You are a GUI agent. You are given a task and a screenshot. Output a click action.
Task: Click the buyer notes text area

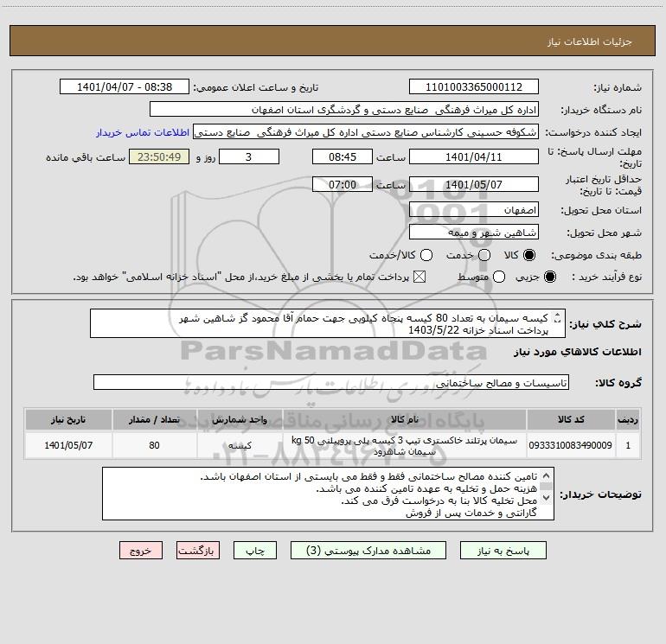pyautogui.click(x=328, y=494)
